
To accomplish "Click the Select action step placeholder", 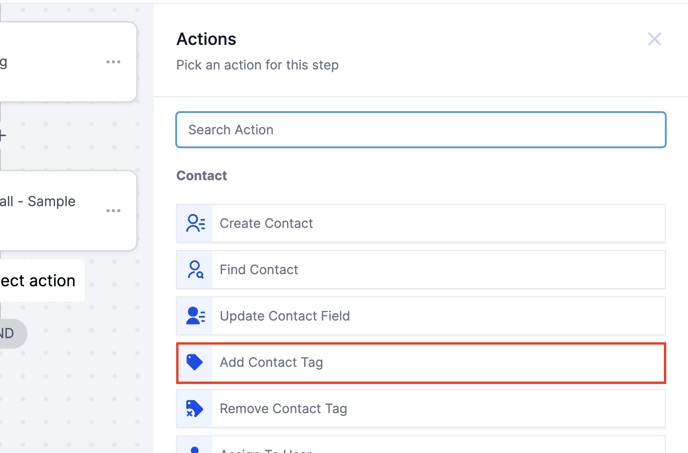I will (x=40, y=281).
